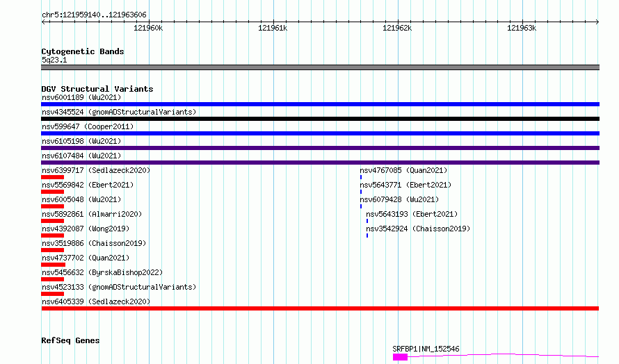The height and width of the screenshot is (364, 619).
Task: Click the red bar under nsv5892861
Action: tap(52, 221)
